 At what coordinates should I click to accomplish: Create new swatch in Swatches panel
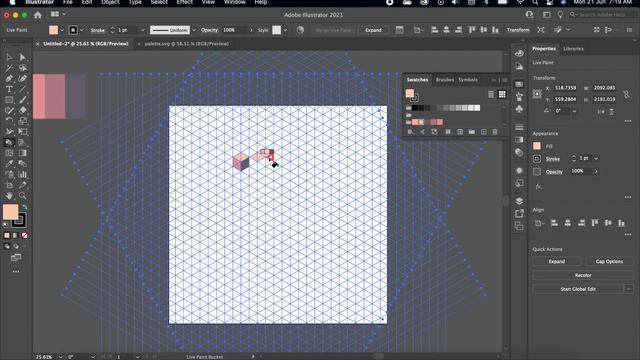(484, 132)
